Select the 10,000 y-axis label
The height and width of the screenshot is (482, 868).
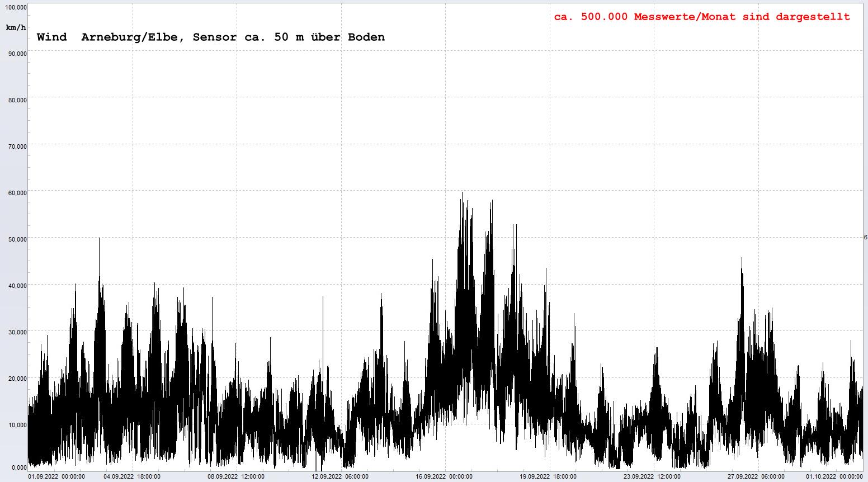[x=17, y=425]
